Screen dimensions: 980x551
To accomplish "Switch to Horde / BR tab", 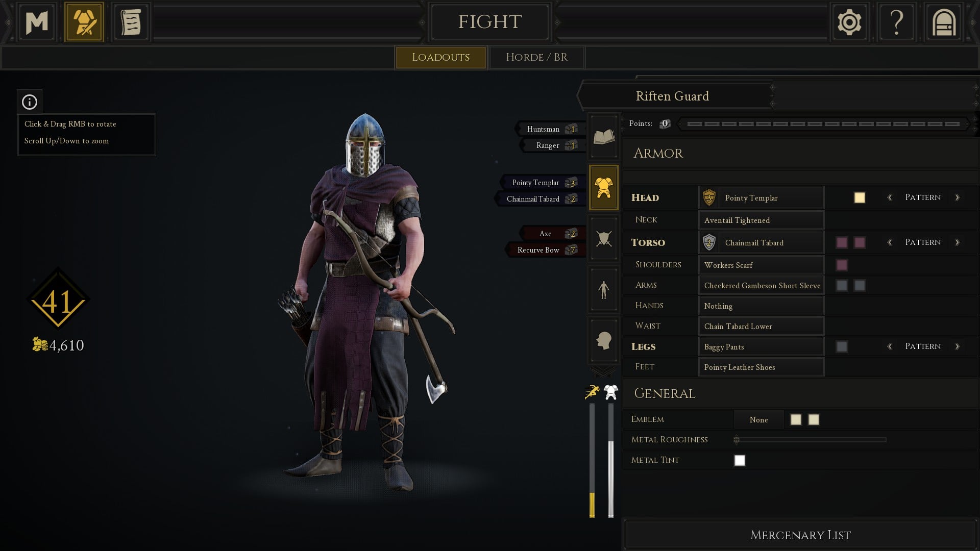I will click(536, 57).
